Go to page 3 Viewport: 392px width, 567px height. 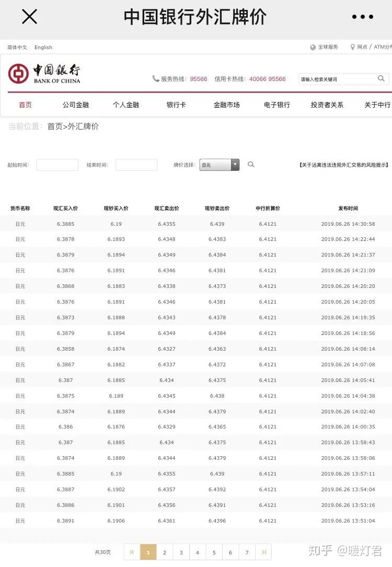coord(181,552)
